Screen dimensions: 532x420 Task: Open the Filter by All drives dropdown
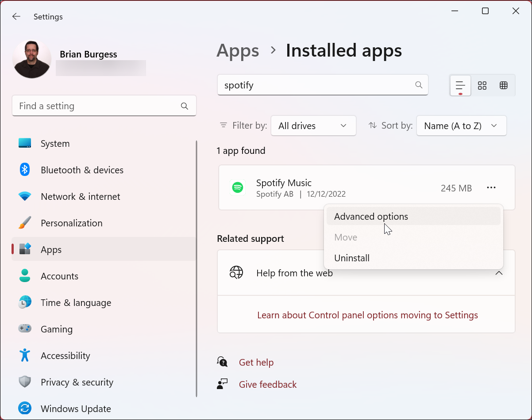[313, 126]
